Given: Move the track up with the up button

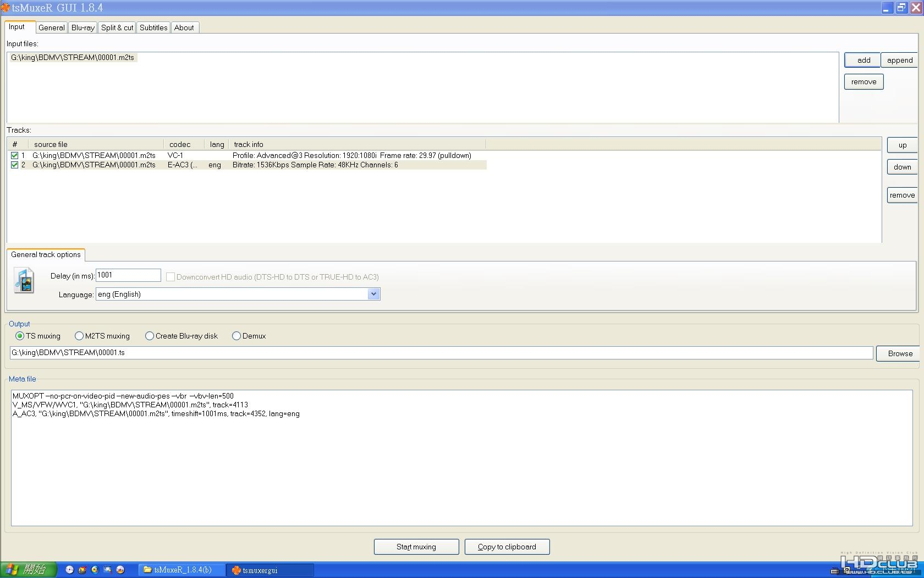Looking at the screenshot, I should 902,145.
